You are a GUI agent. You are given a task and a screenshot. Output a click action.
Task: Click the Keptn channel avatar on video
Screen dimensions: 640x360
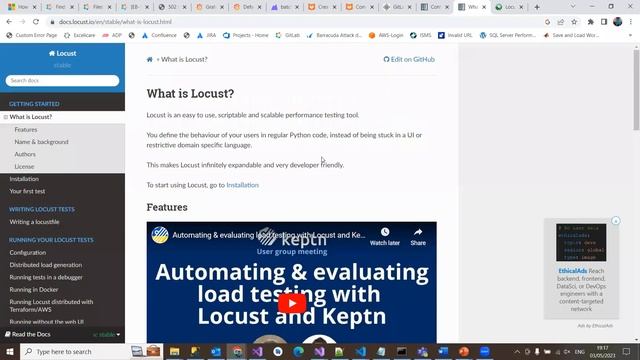[160, 235]
